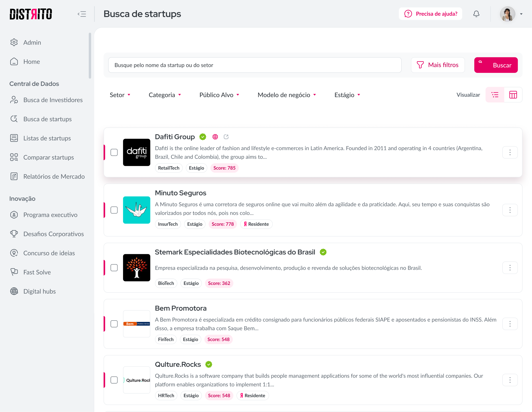Open Relatórios de Mercado

[48, 176]
